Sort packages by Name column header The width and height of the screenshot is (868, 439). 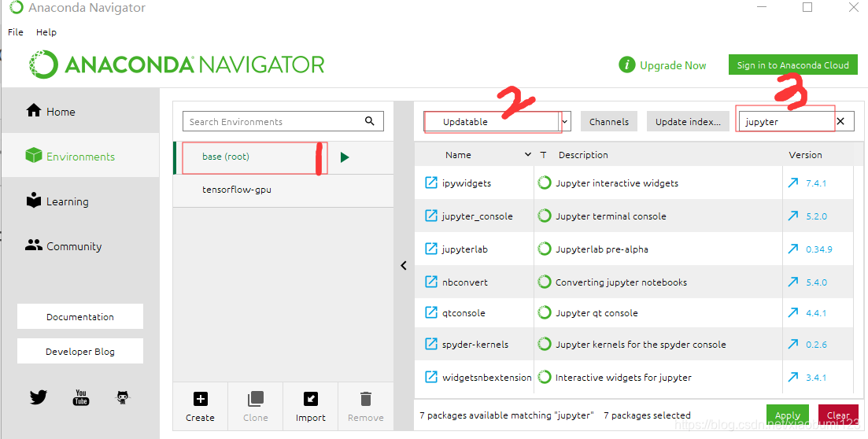tap(458, 154)
